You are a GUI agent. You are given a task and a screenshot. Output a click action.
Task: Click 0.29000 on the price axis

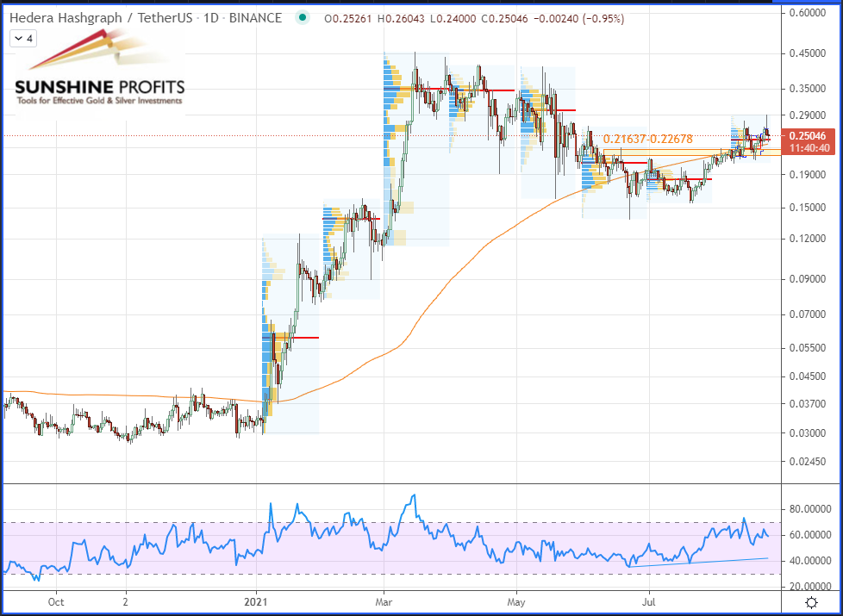[x=808, y=115]
